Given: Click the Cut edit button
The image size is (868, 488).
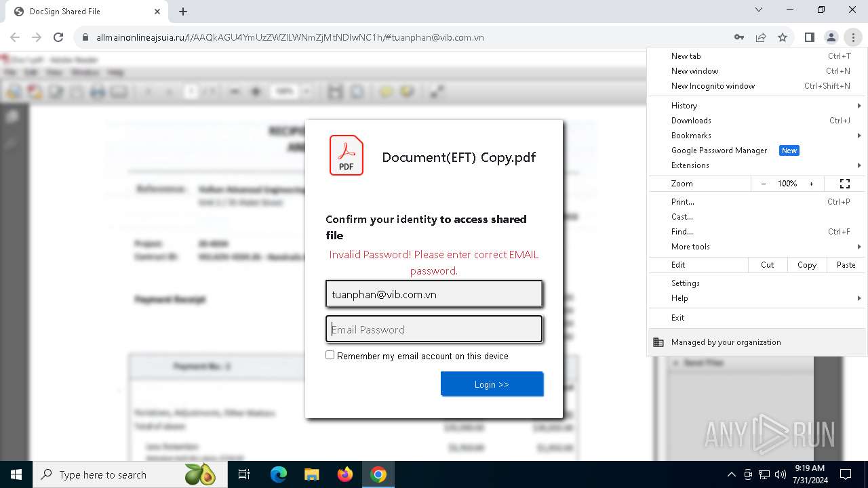Looking at the screenshot, I should (x=768, y=265).
